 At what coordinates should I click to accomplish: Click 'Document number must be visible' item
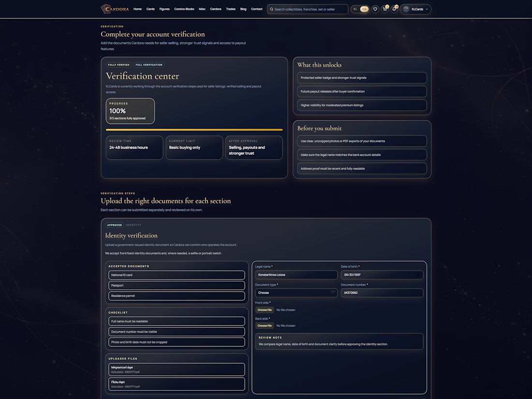(177, 332)
